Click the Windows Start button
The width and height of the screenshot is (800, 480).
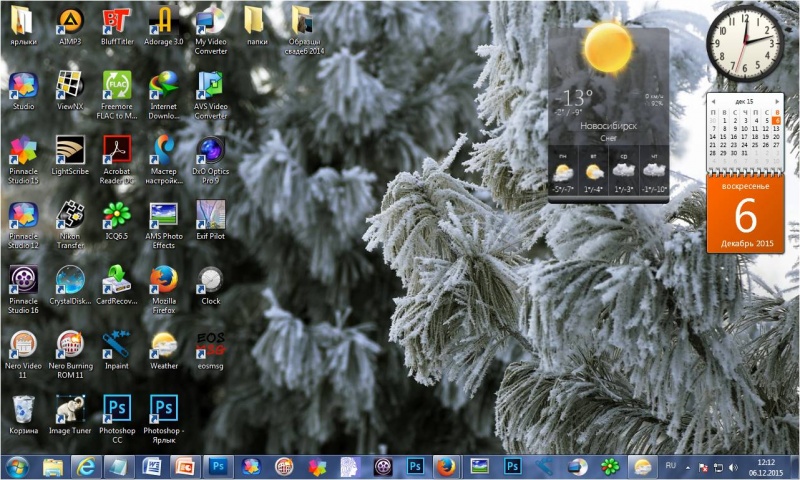pos(17,466)
